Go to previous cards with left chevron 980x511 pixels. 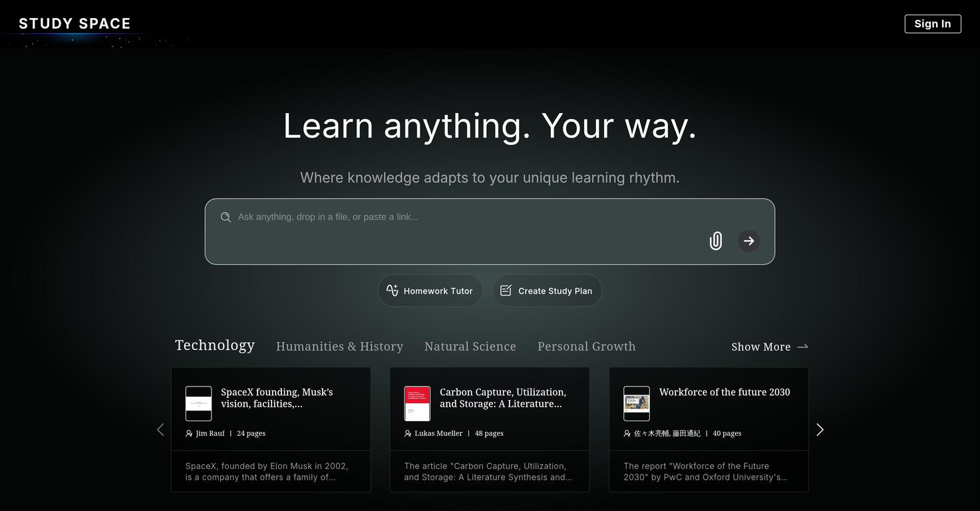[x=160, y=430]
